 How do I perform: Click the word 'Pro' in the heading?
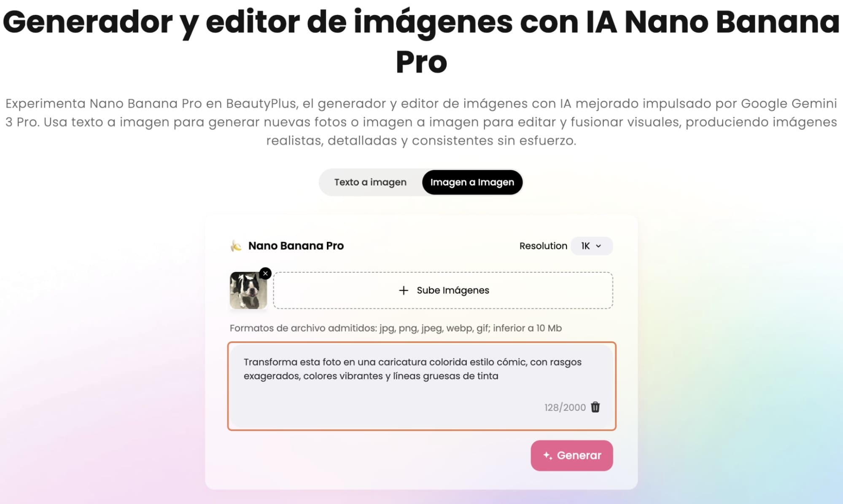click(x=421, y=62)
